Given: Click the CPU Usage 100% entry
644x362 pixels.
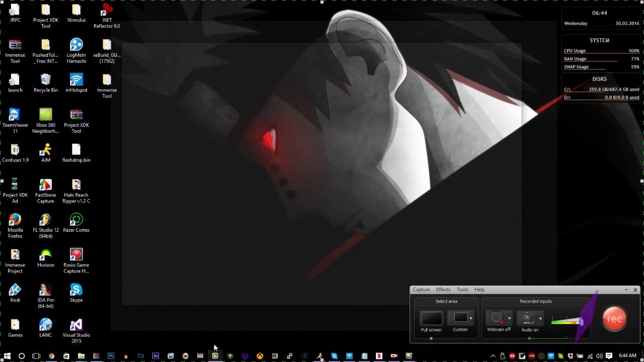Looking at the screenshot, I should (602, 51).
